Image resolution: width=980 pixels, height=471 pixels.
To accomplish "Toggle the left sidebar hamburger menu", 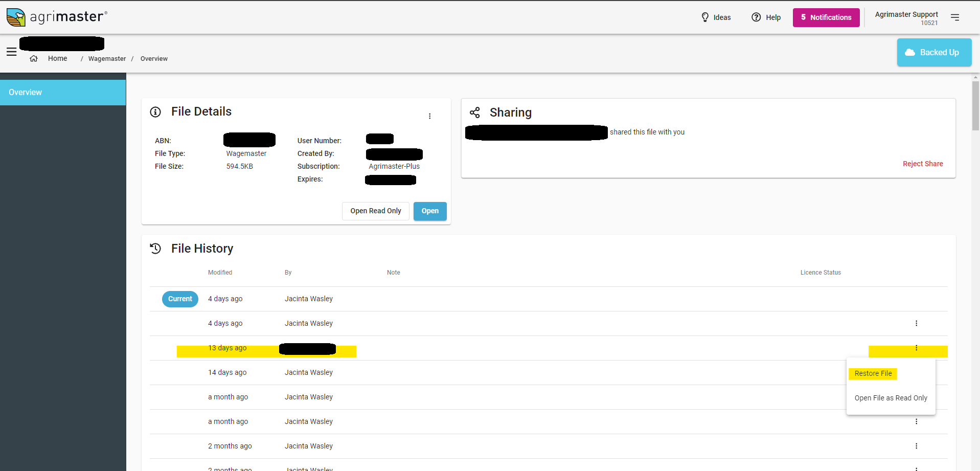I will pos(11,52).
